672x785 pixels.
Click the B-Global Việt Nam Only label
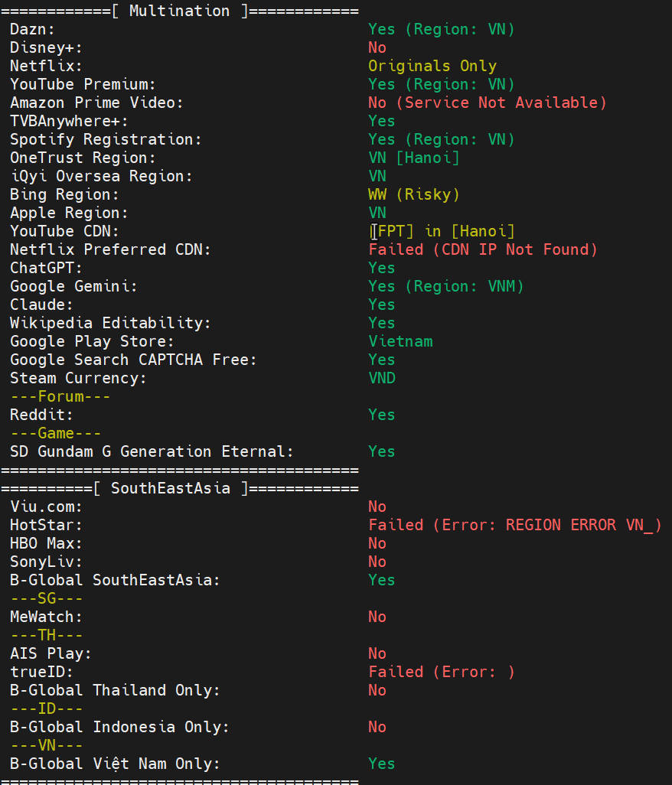(115, 764)
